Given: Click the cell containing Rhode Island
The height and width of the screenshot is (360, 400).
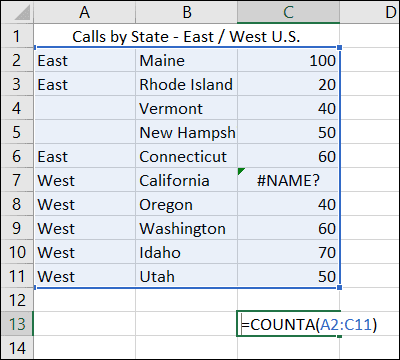Looking at the screenshot, I should [x=187, y=84].
